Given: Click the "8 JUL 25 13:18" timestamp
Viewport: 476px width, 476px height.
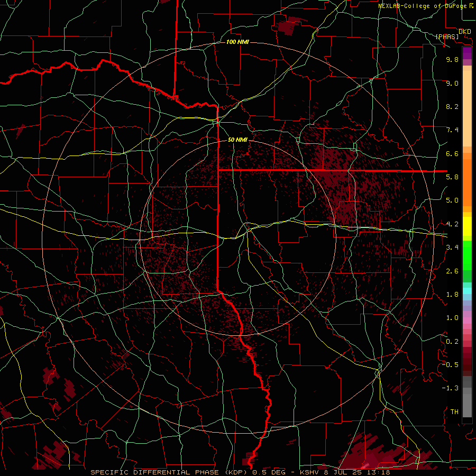Looking at the screenshot, I should tap(358, 472).
